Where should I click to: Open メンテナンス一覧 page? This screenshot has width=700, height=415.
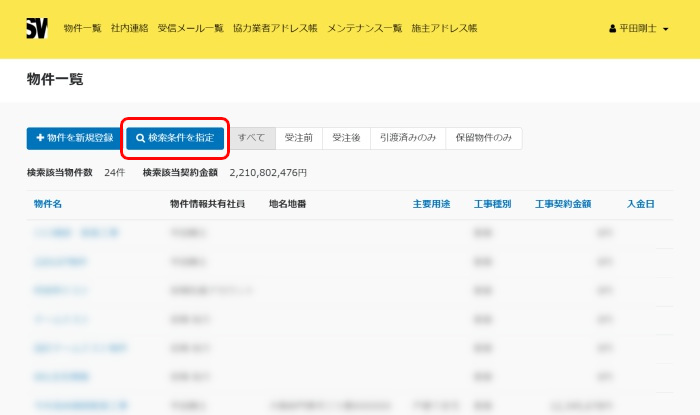point(365,29)
